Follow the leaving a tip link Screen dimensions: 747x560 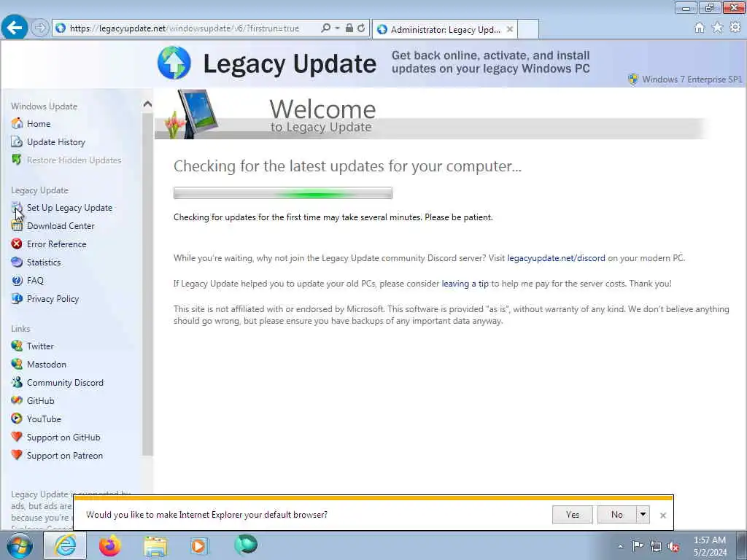[x=465, y=284]
